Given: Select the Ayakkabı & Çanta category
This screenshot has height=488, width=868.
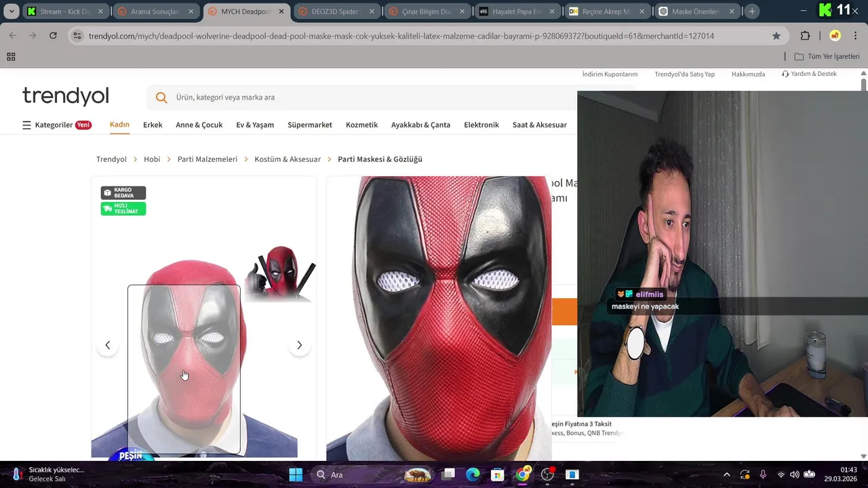Looking at the screenshot, I should (x=420, y=125).
